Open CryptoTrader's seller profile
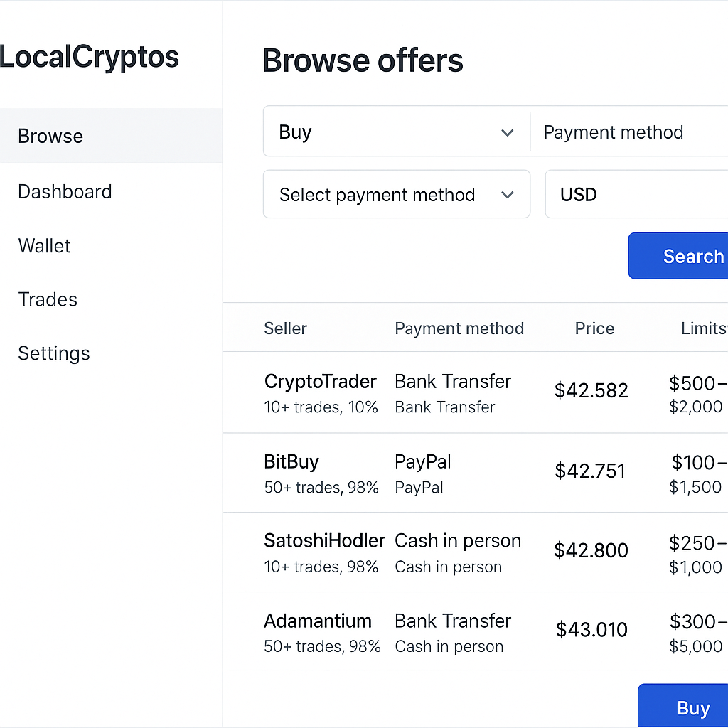 click(x=320, y=382)
